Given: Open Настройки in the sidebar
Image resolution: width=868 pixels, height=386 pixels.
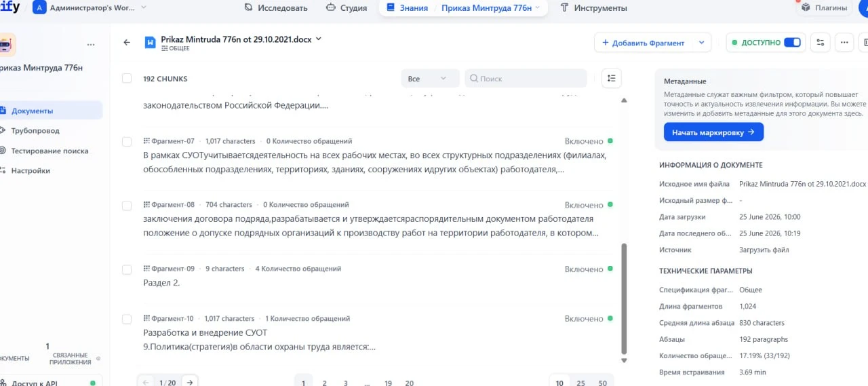Looking at the screenshot, I should (51, 170).
